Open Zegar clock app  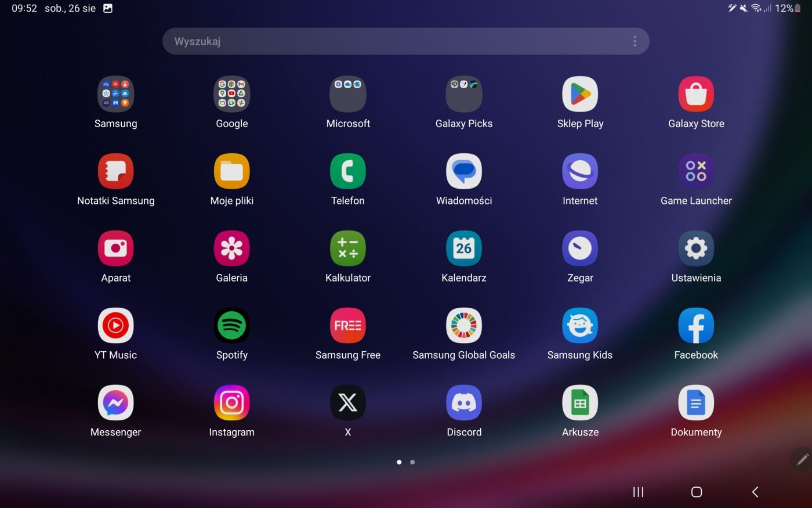pos(580,248)
